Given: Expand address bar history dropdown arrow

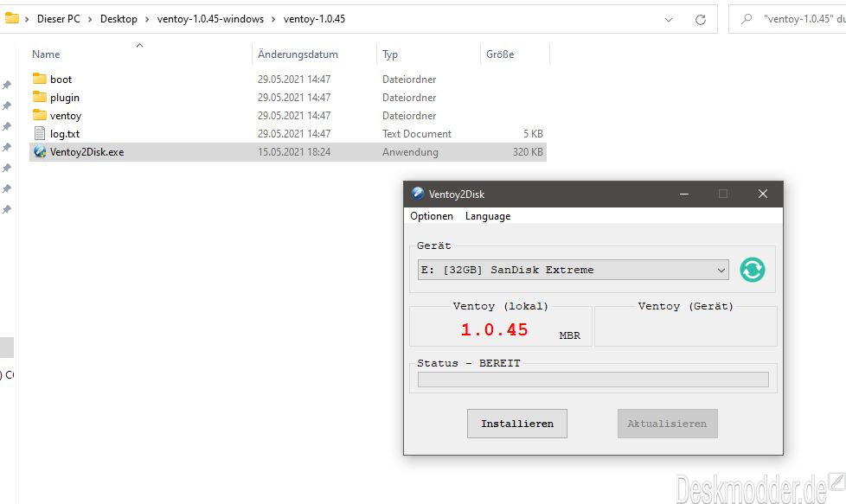Looking at the screenshot, I should click(x=669, y=20).
